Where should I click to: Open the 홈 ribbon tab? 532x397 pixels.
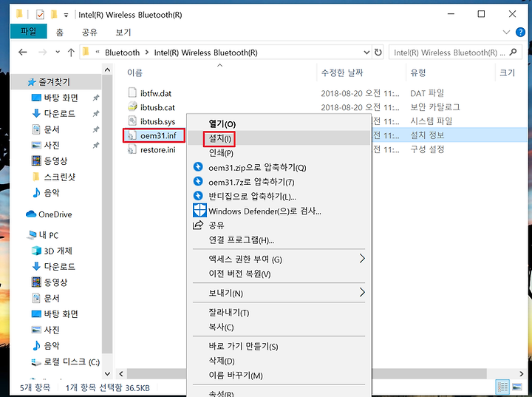tap(60, 33)
